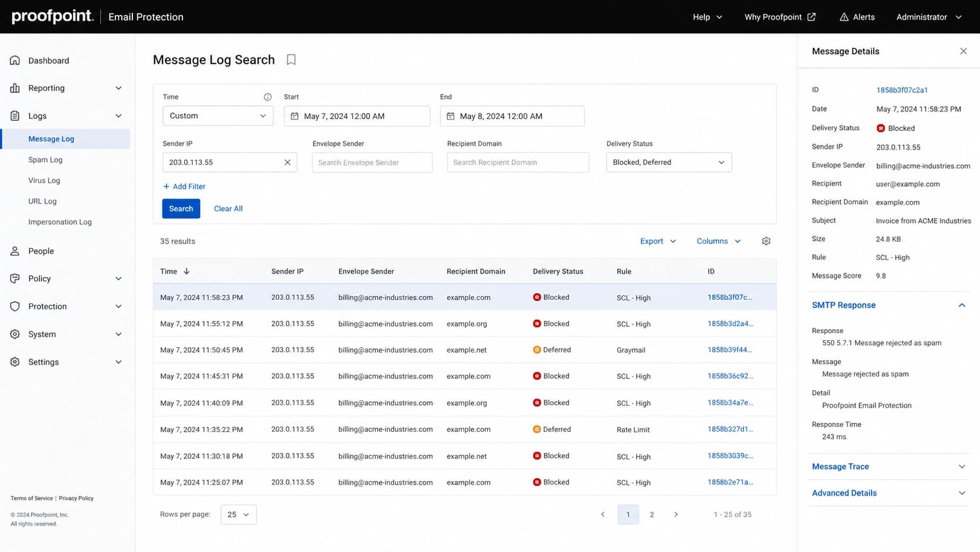Select Message Log in sidebar
The width and height of the screenshot is (980, 552).
pos(66,139)
